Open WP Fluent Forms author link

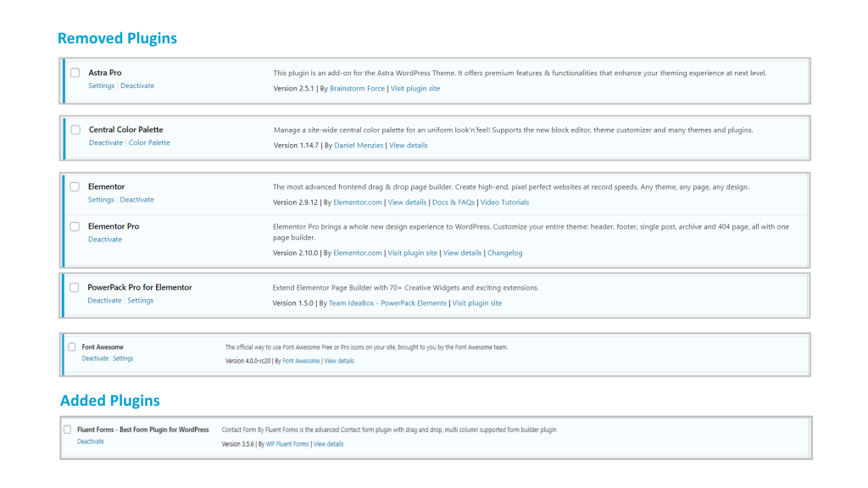click(287, 444)
